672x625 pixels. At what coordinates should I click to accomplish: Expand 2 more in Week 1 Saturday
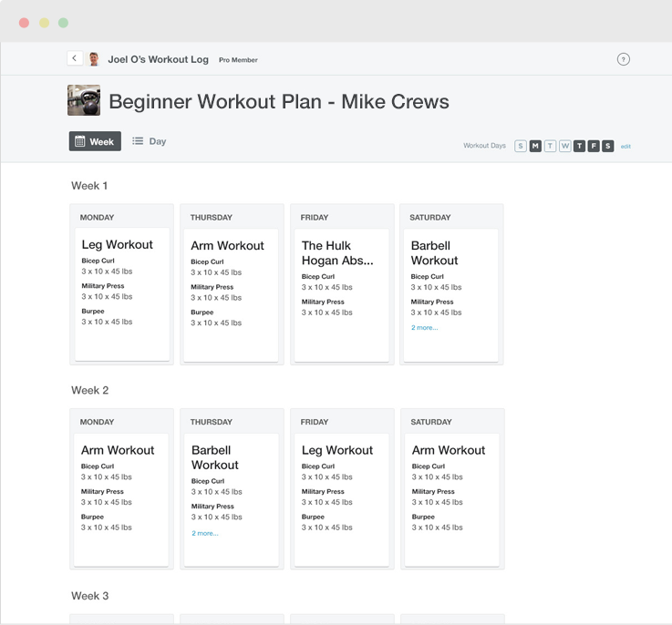(424, 328)
